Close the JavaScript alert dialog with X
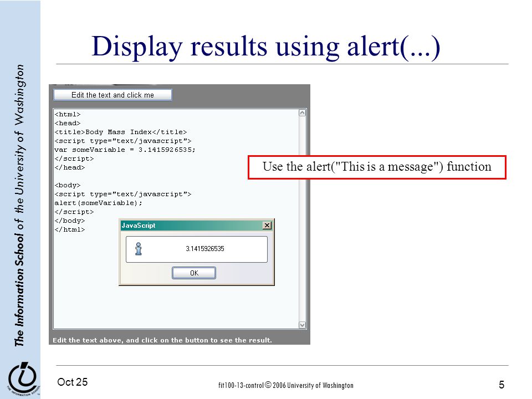 tap(267, 226)
